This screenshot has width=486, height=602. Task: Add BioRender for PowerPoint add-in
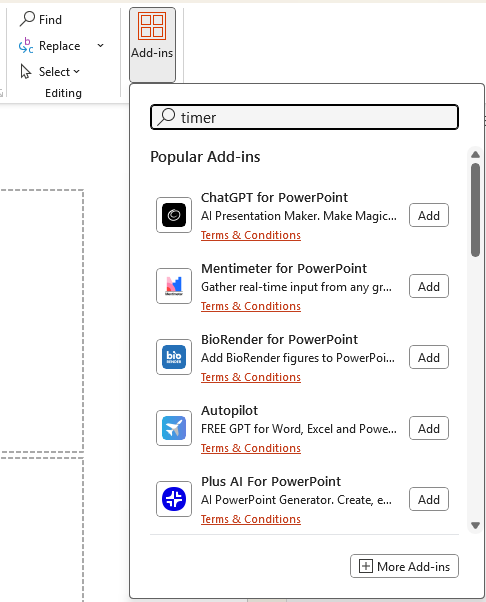[x=429, y=357]
